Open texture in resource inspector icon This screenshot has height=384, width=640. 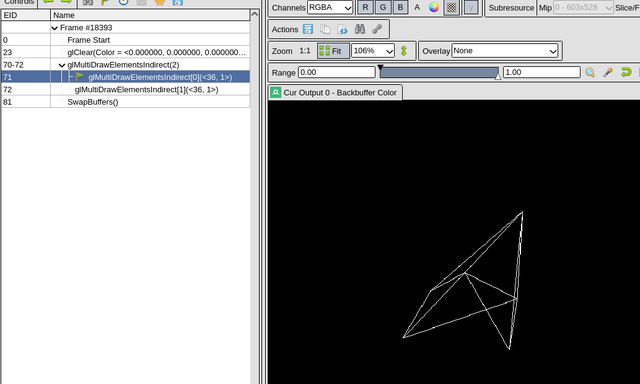(342, 29)
